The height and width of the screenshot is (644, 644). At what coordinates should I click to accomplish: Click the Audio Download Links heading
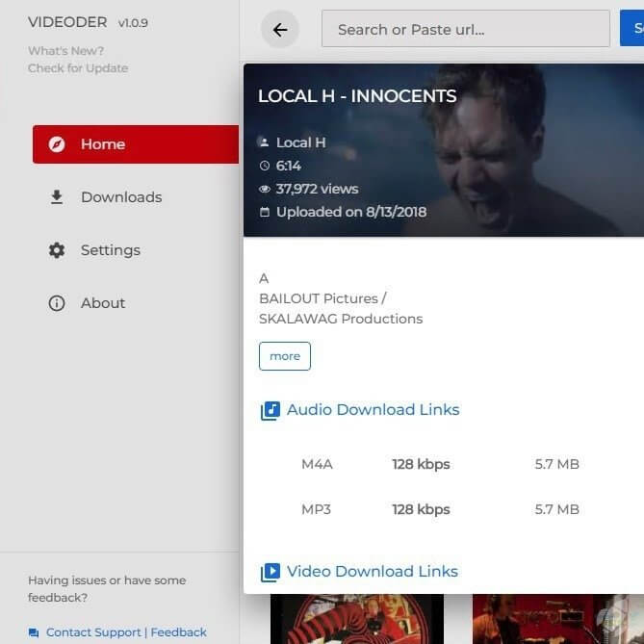coord(373,410)
